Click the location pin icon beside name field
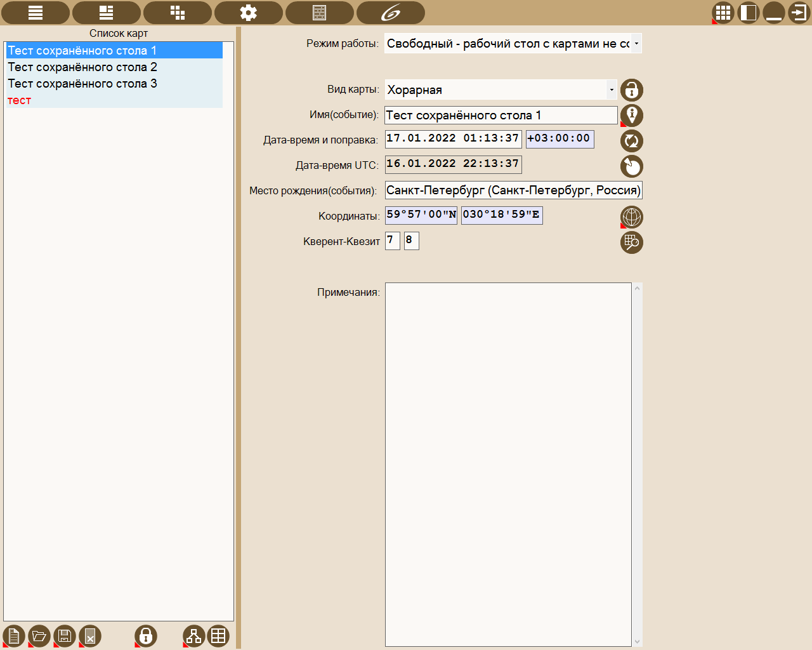Viewport: 812px width, 650px height. point(632,116)
